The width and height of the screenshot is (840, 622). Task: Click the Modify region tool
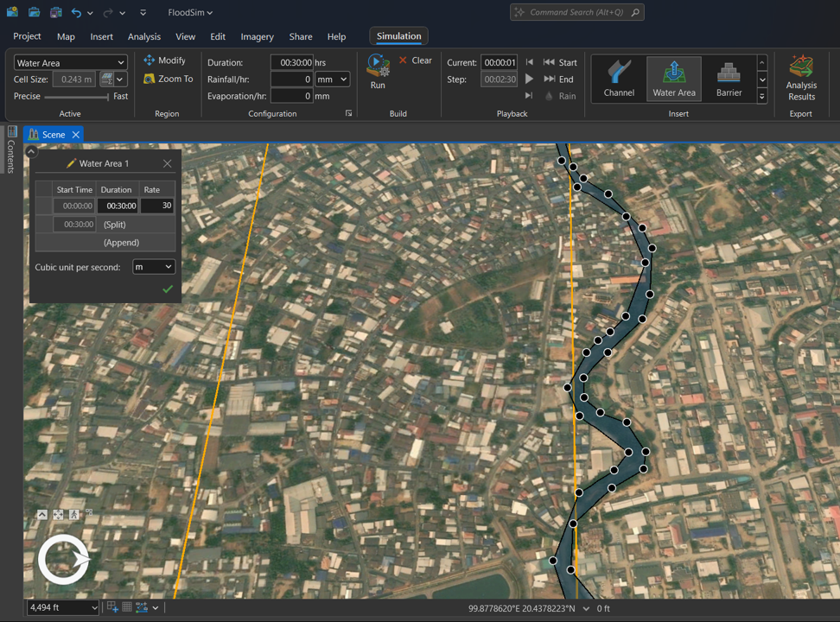click(x=164, y=60)
